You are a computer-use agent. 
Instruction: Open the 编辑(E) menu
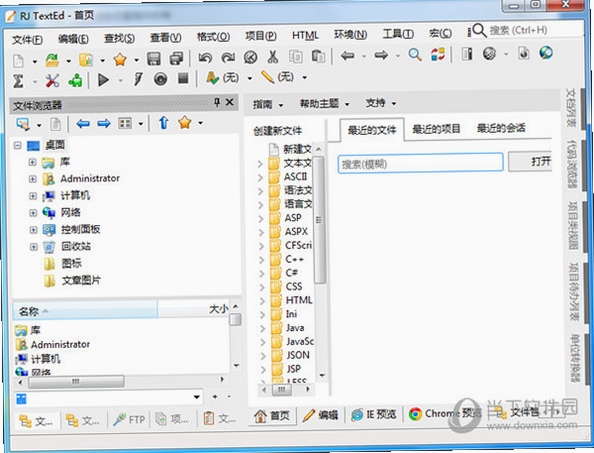73,39
